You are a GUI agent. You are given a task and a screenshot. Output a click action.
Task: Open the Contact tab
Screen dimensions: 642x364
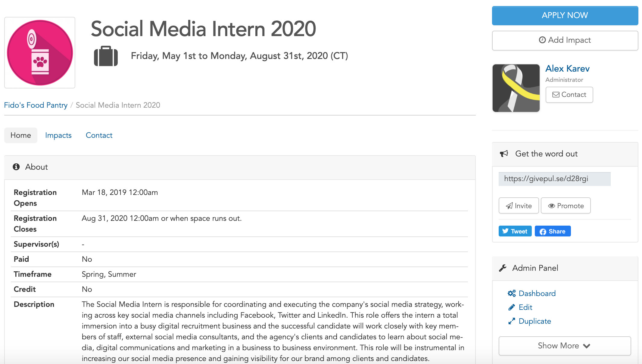[99, 135]
